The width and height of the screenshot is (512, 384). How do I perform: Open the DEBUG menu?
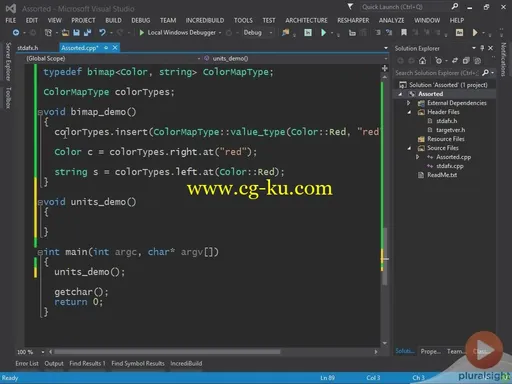point(141,20)
